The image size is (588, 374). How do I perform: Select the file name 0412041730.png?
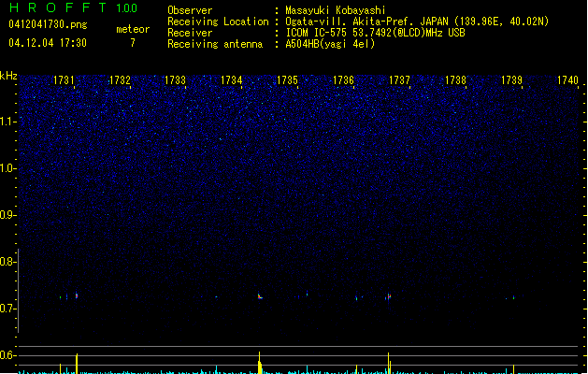(48, 25)
